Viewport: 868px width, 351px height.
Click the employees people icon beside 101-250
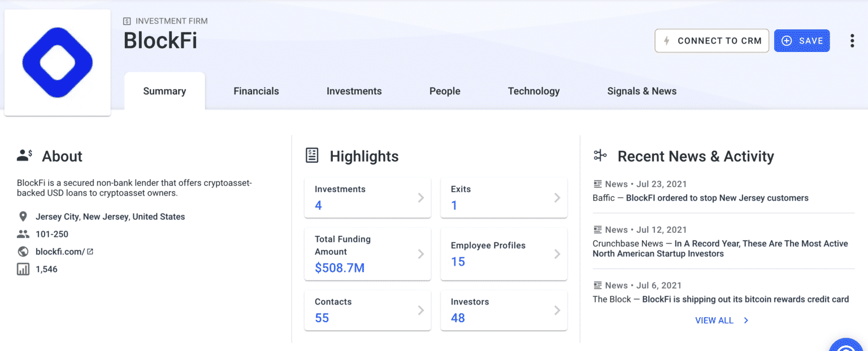23,234
